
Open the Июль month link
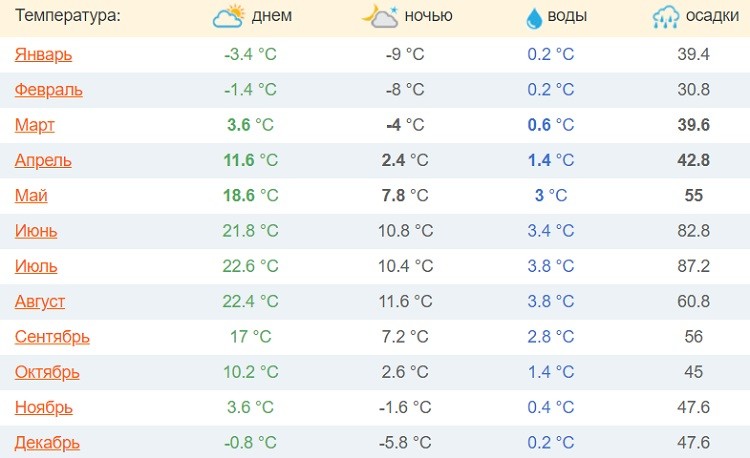pos(36,266)
